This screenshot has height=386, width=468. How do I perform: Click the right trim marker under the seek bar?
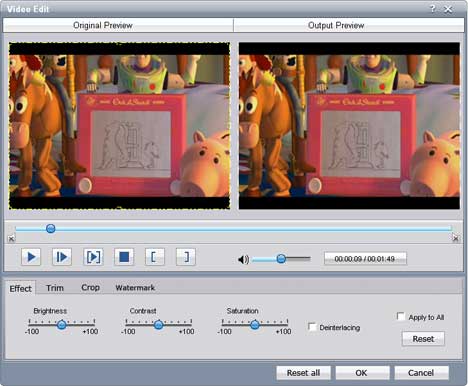(455, 238)
